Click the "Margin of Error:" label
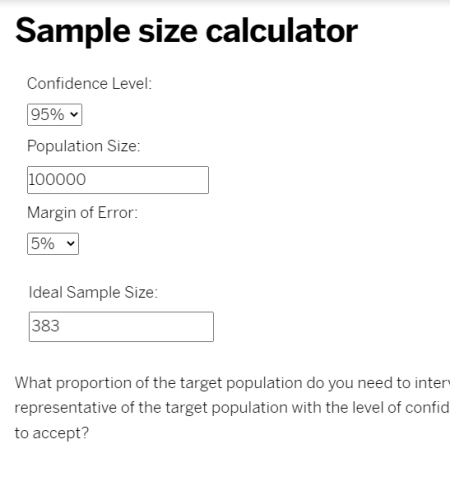Screen dimensions: 450x481 point(82,213)
